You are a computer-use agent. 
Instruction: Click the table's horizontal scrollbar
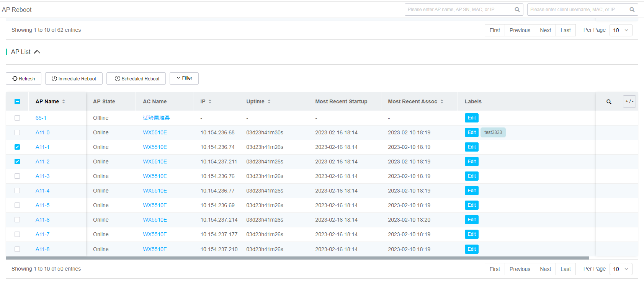297,258
